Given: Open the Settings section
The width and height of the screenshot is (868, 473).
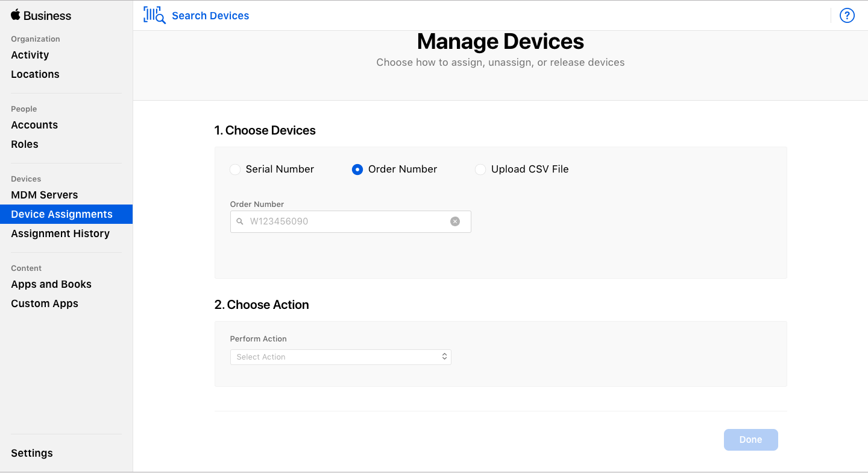Looking at the screenshot, I should tap(31, 453).
